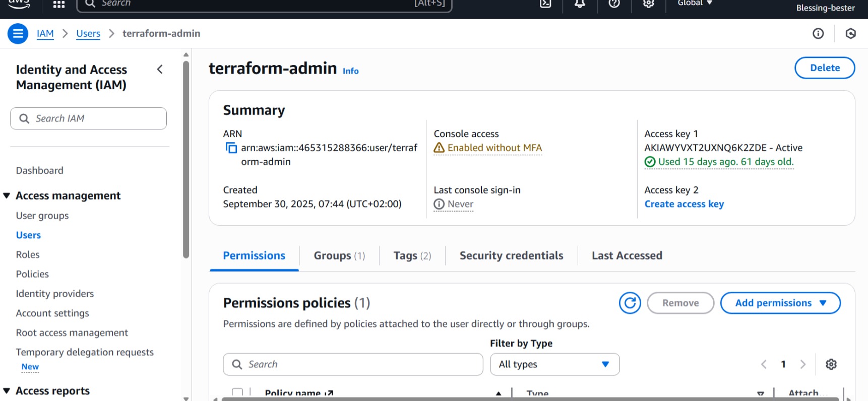Open Account settings in sidebar
Viewport: 868px width, 401px height.
52,313
